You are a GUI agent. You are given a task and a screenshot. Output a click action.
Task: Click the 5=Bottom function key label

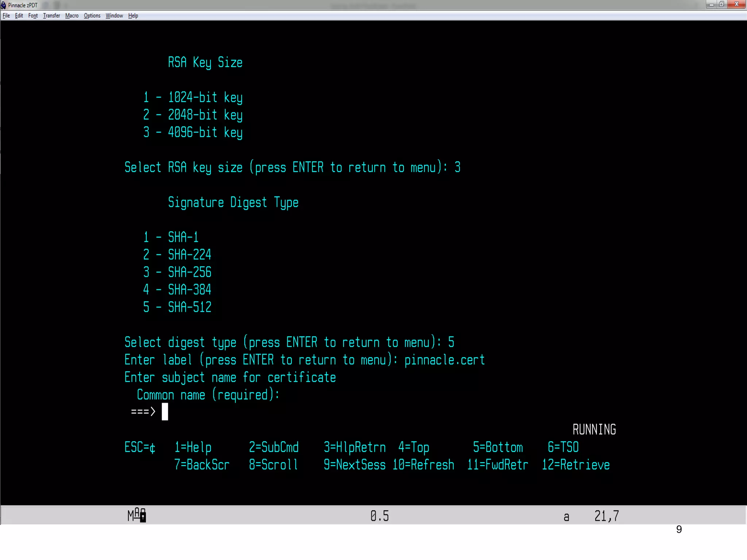498,448
